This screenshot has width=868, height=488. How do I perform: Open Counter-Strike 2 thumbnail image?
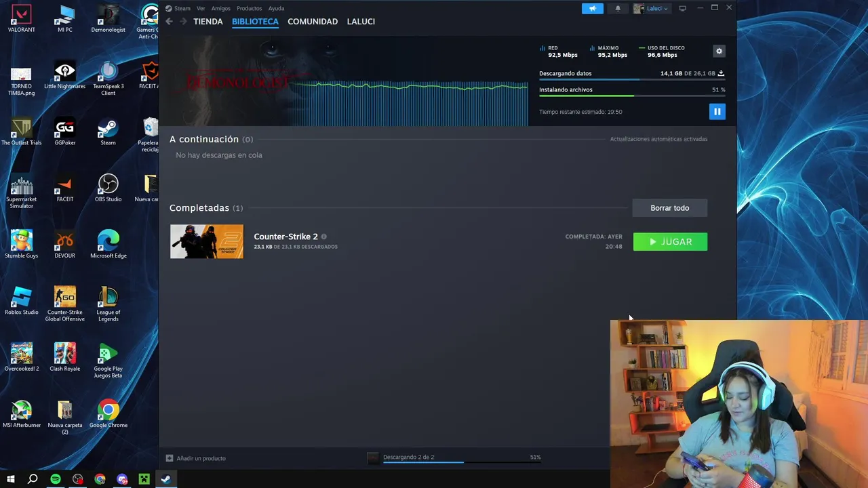pos(207,241)
